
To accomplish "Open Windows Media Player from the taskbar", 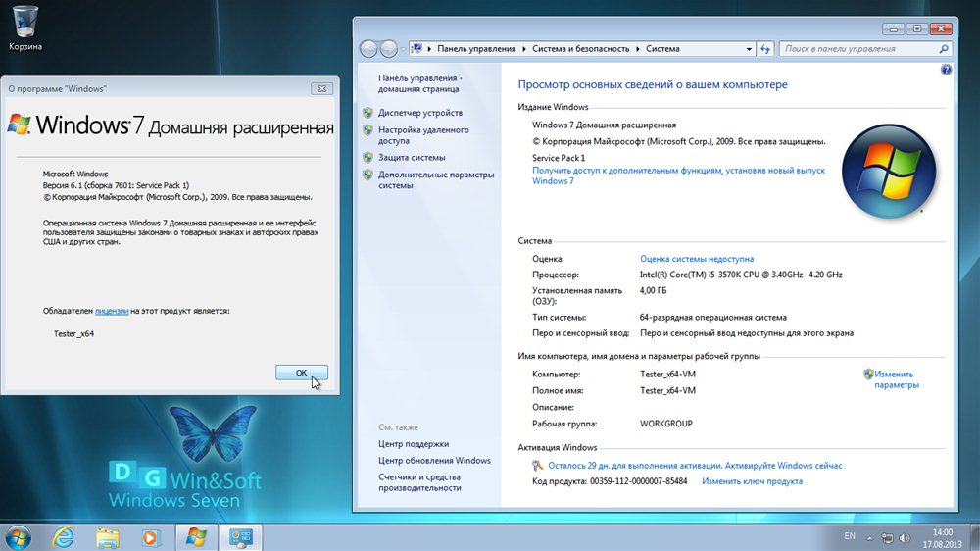I will (151, 536).
